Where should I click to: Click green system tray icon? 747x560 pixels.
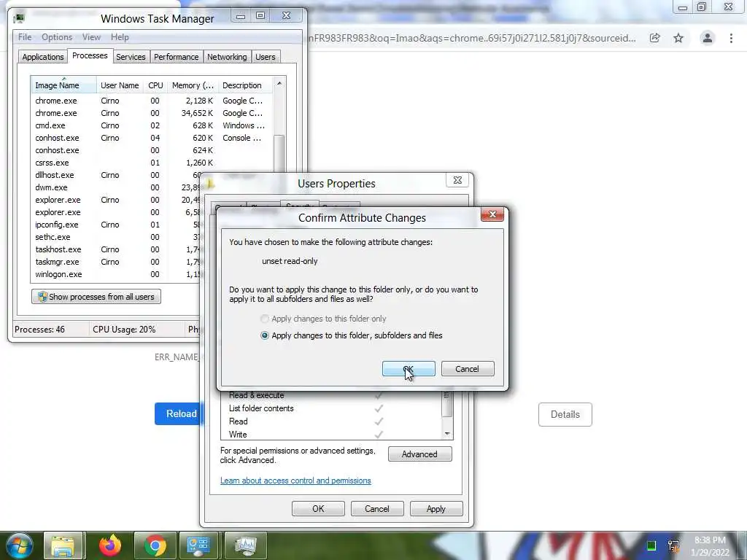651,545
